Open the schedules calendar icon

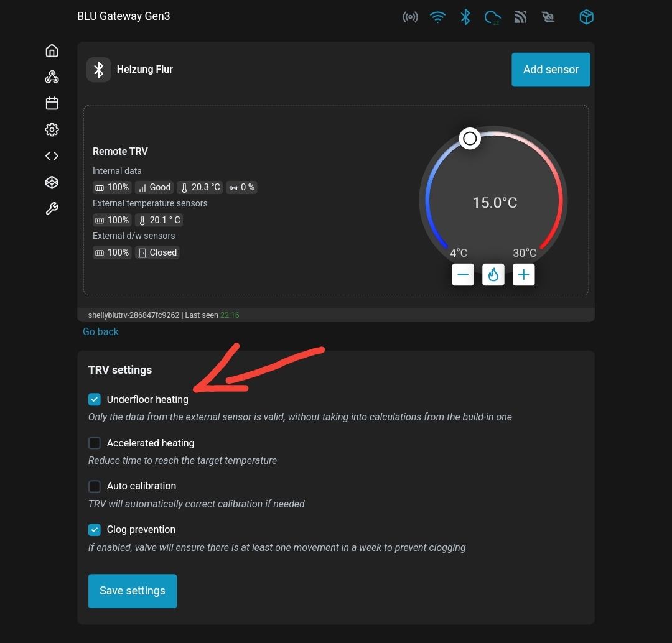(52, 103)
